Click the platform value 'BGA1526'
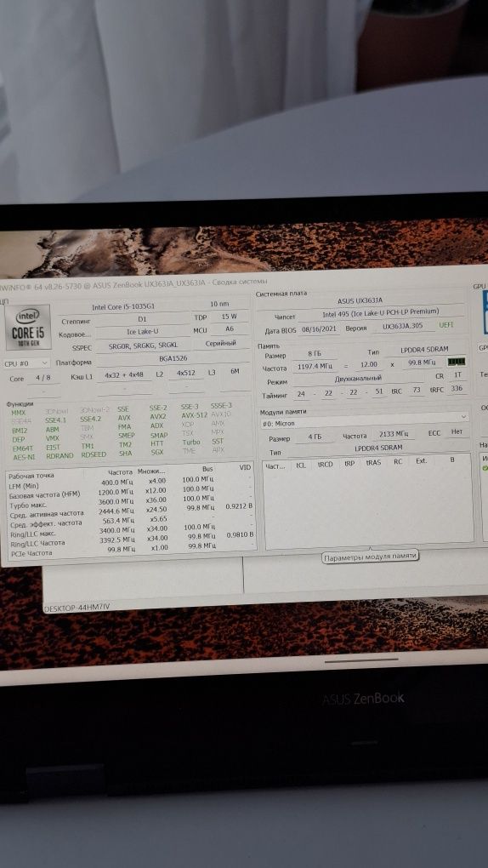The height and width of the screenshot is (868, 488). point(173,359)
